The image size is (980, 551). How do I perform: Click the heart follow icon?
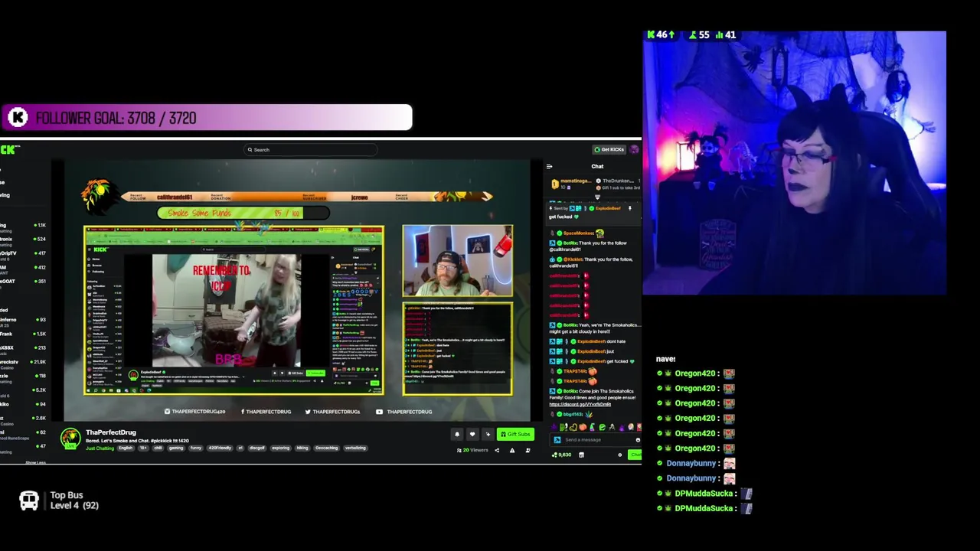472,434
